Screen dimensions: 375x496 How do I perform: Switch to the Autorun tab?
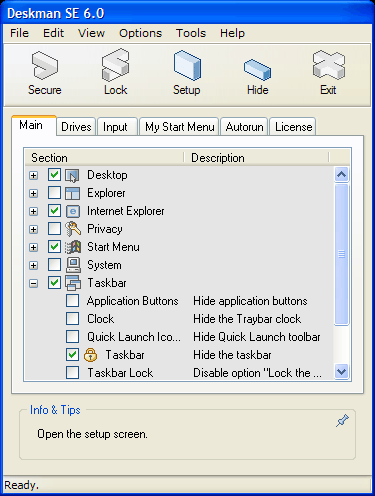tap(244, 127)
